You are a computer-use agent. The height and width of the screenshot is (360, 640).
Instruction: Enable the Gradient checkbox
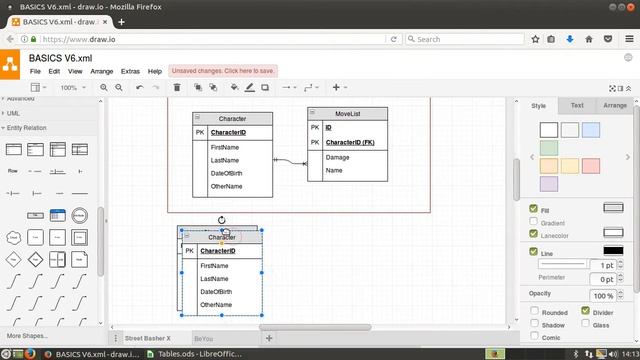533,221
